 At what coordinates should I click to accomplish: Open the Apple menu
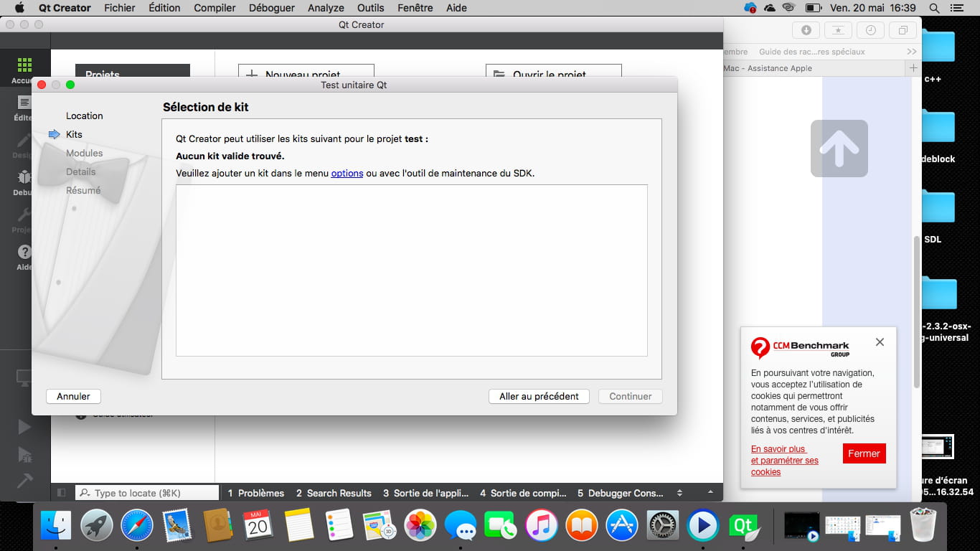click(19, 8)
